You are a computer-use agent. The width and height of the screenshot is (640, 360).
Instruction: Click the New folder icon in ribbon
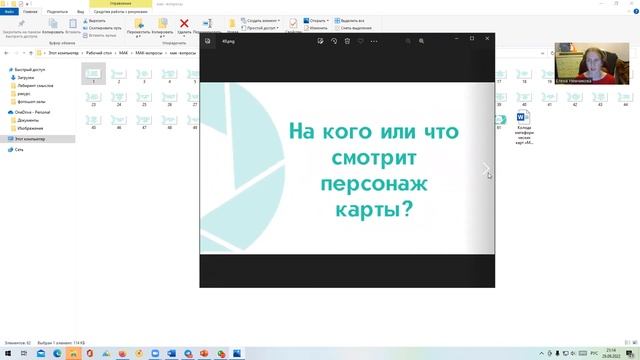[x=232, y=24]
